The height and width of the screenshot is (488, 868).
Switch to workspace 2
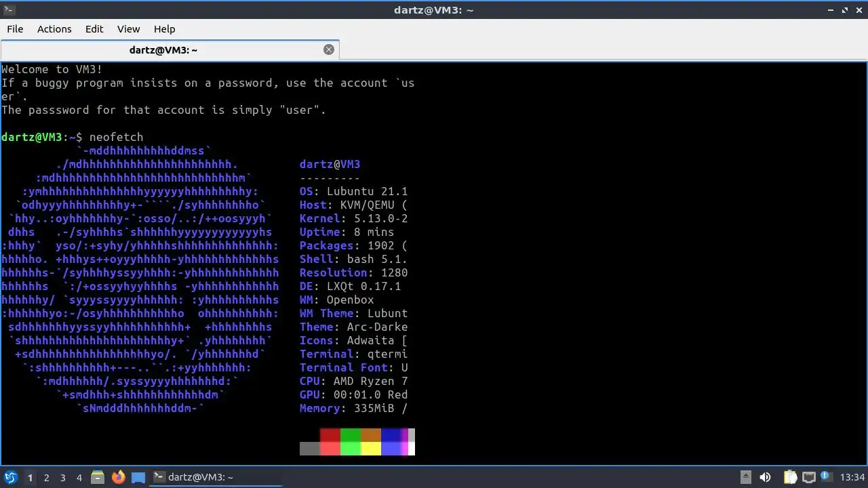tap(46, 477)
